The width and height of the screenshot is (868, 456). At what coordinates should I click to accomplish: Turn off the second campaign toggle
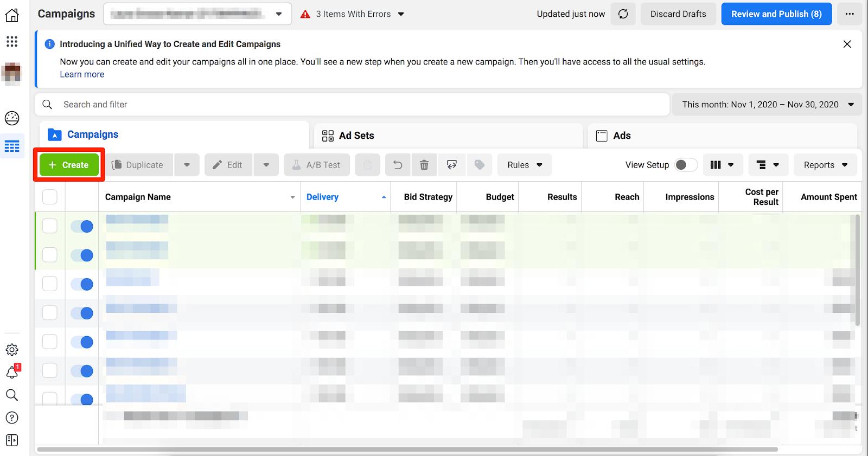[82, 255]
